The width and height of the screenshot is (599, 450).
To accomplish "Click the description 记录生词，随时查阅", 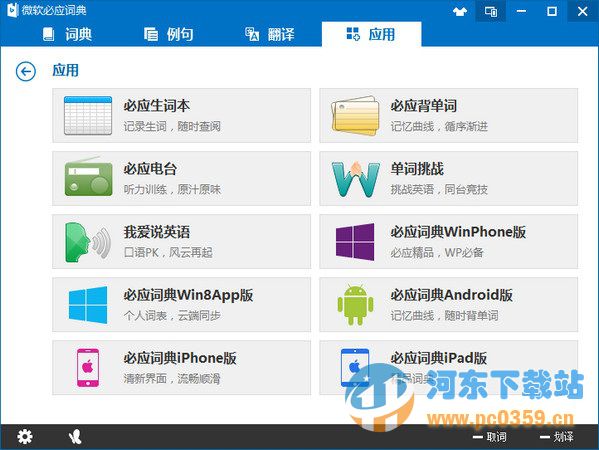I will 172,126.
